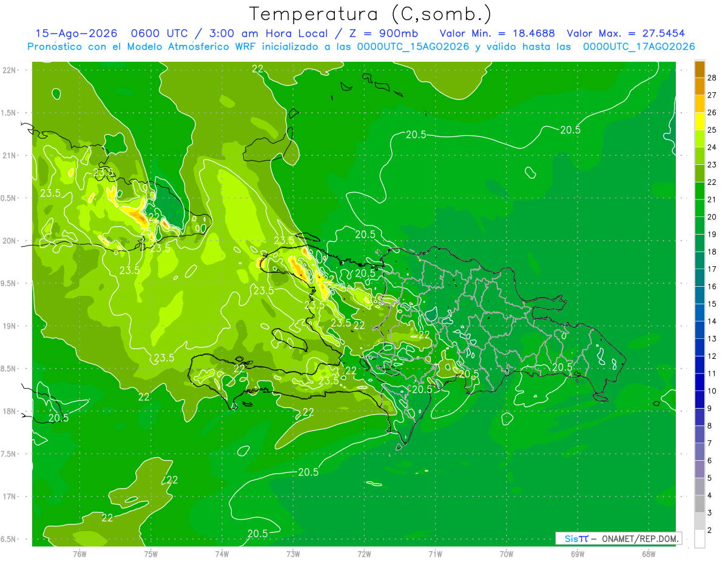
Task: Click the '75W' longitude axis label
Action: (x=151, y=554)
